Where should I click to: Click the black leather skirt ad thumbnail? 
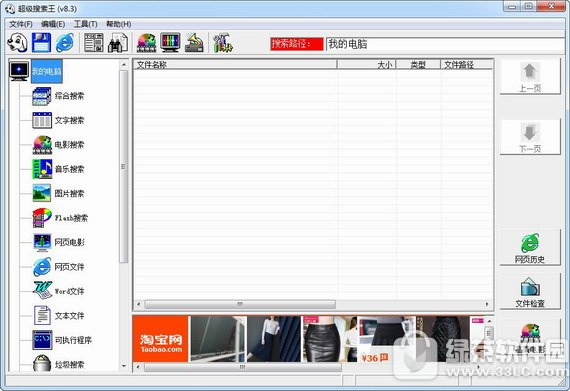coord(330,339)
